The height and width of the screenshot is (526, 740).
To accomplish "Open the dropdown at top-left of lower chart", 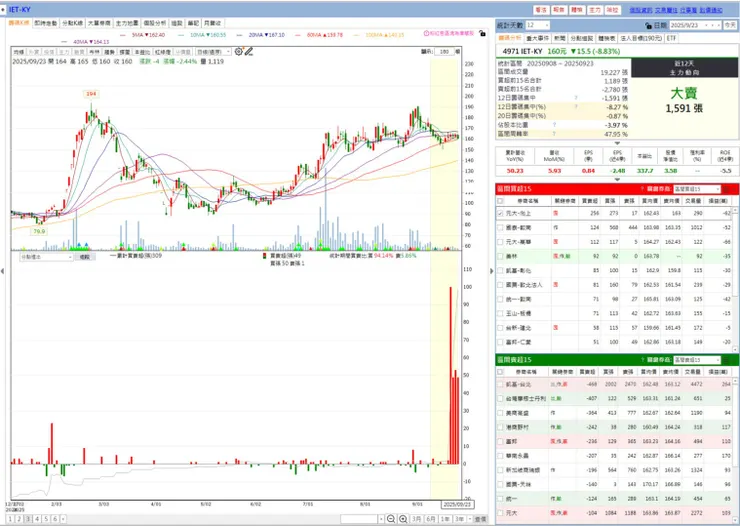I will [46, 257].
